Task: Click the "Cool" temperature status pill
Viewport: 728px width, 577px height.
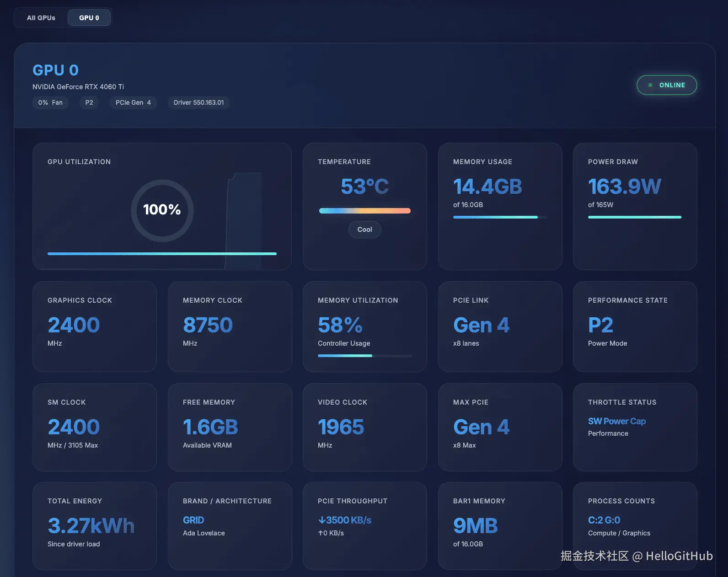Action: click(x=364, y=230)
